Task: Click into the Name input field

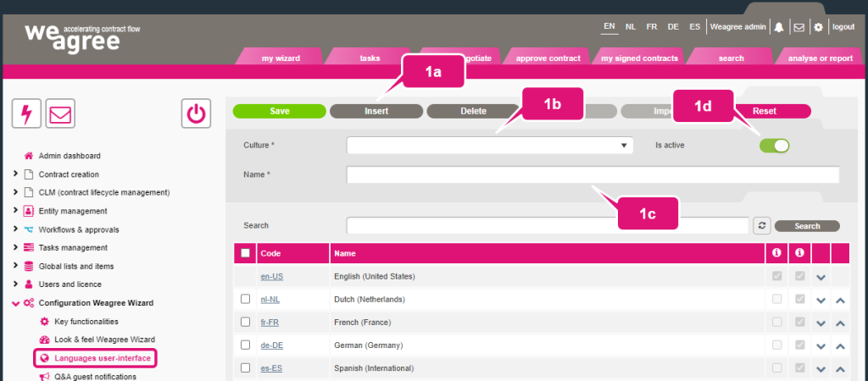Action: 593,174
